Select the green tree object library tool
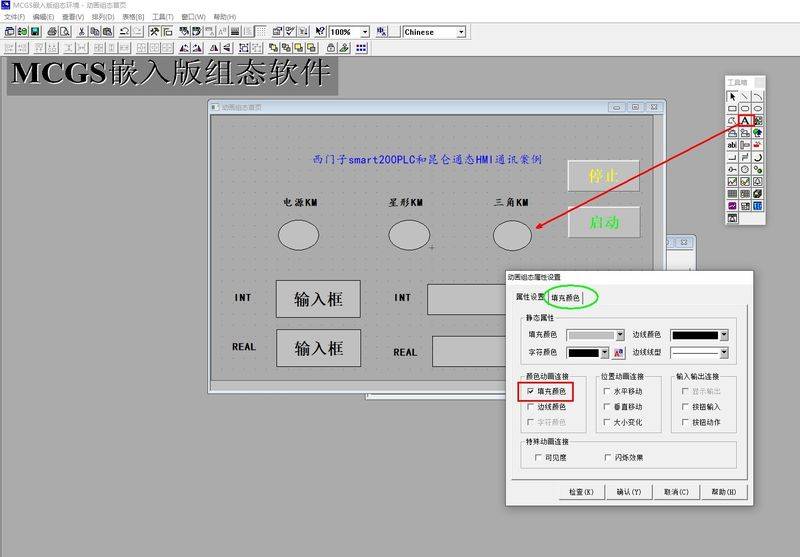Image resolution: width=800 pixels, height=557 pixels. pos(758,133)
